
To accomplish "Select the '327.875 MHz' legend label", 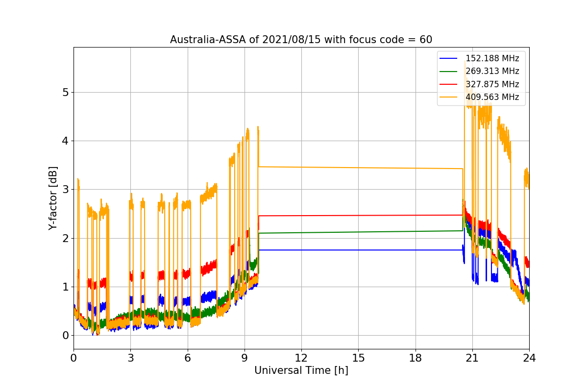I will [492, 84].
